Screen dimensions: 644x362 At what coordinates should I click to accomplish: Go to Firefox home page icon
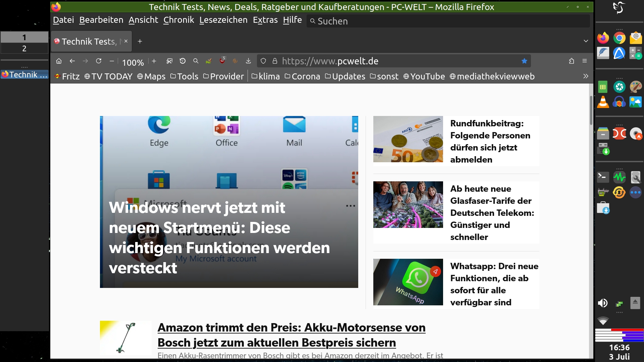click(x=59, y=61)
